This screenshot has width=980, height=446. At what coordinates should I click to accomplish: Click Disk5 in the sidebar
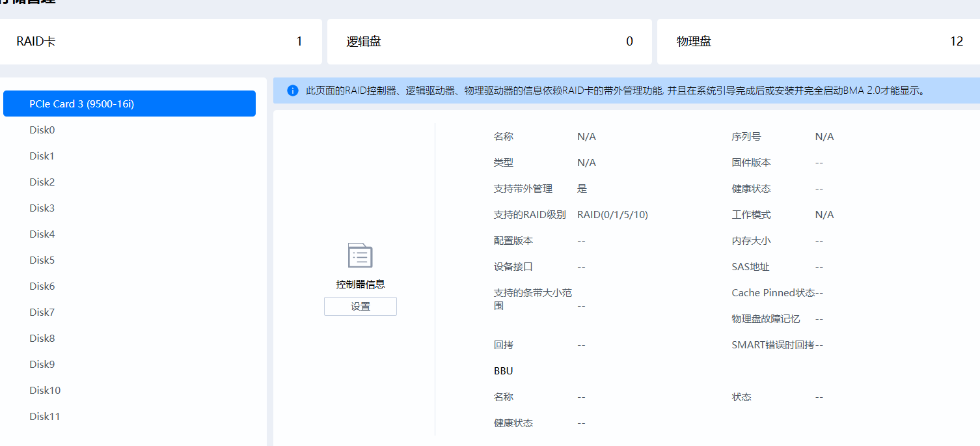42,260
